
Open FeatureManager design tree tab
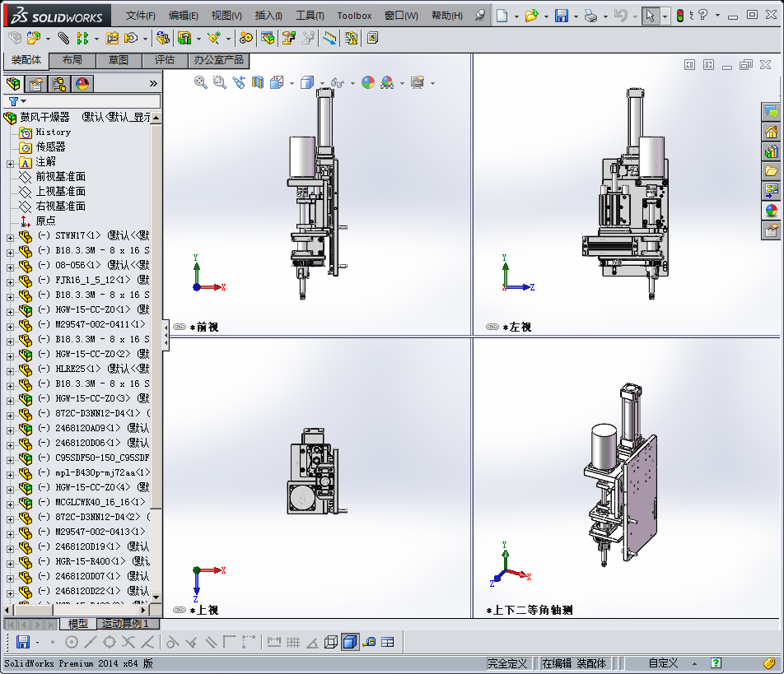[x=13, y=83]
